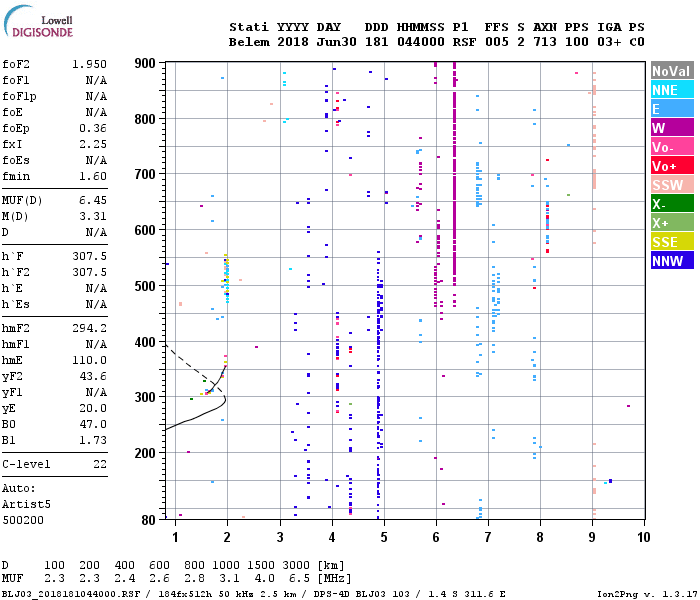
Task: Click the fxI value 2.25
Action: point(93,145)
